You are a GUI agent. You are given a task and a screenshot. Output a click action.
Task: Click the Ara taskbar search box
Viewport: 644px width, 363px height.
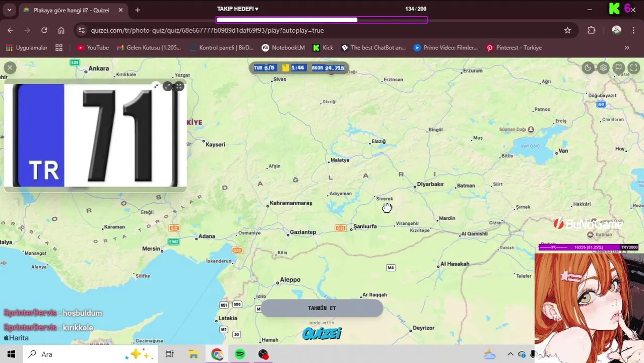tap(91, 354)
